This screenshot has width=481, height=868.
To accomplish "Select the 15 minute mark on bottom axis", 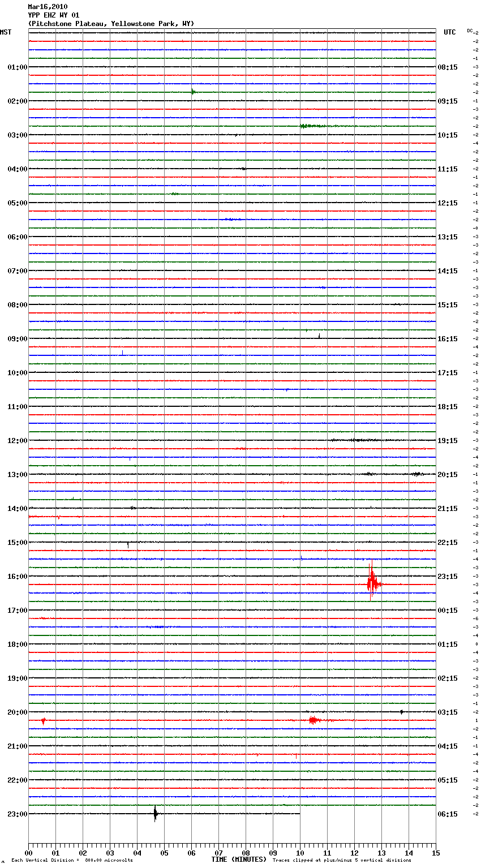I will point(436,853).
